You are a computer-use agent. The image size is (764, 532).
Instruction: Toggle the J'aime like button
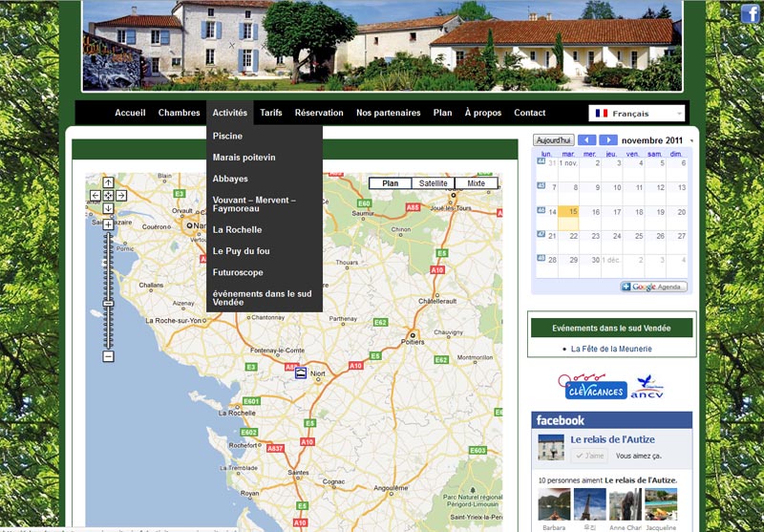(x=589, y=456)
